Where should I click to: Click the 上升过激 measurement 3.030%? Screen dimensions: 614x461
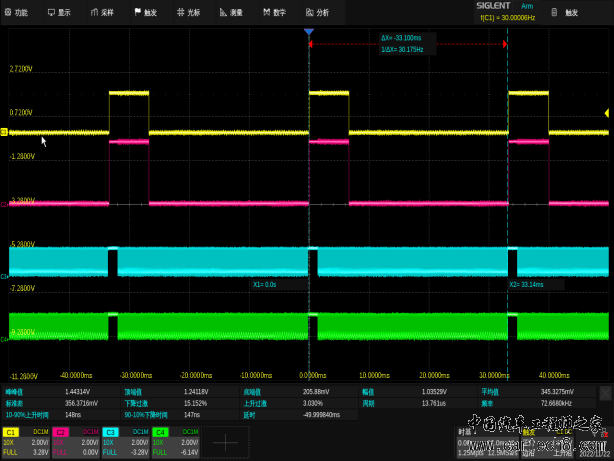click(x=299, y=403)
